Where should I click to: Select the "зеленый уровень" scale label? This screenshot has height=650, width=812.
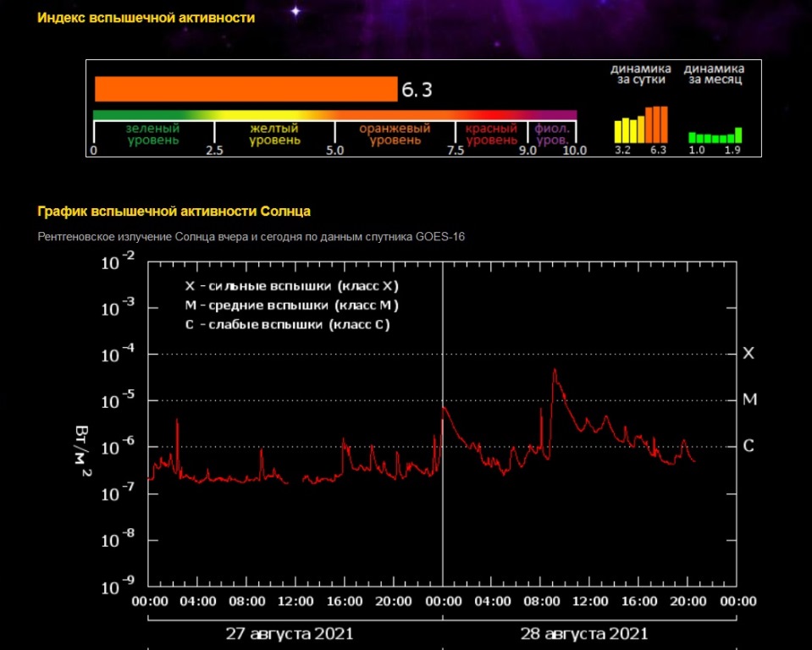153,135
